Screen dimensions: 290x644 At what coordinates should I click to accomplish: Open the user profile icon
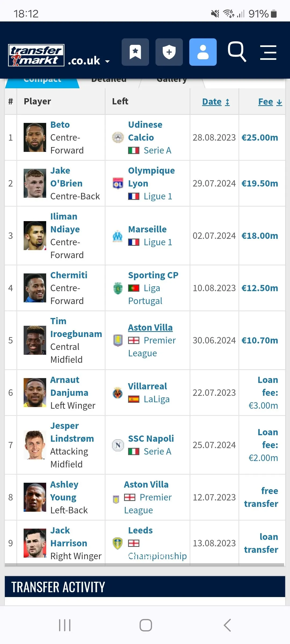(x=203, y=52)
